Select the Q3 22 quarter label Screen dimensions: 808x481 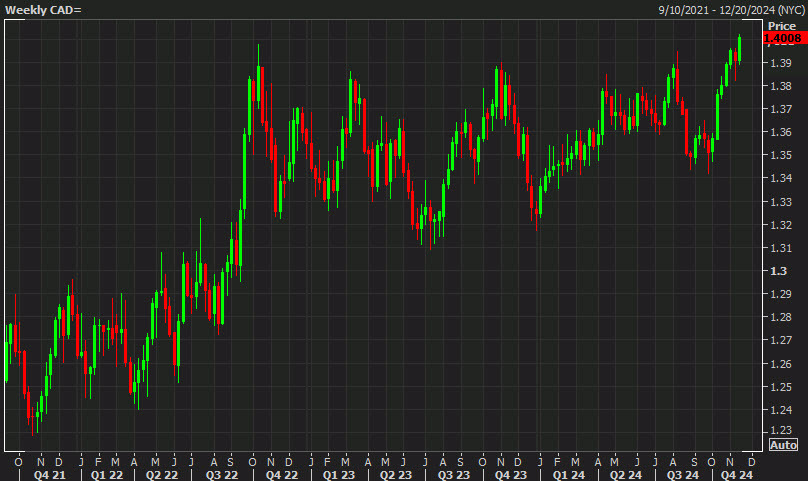(222, 474)
